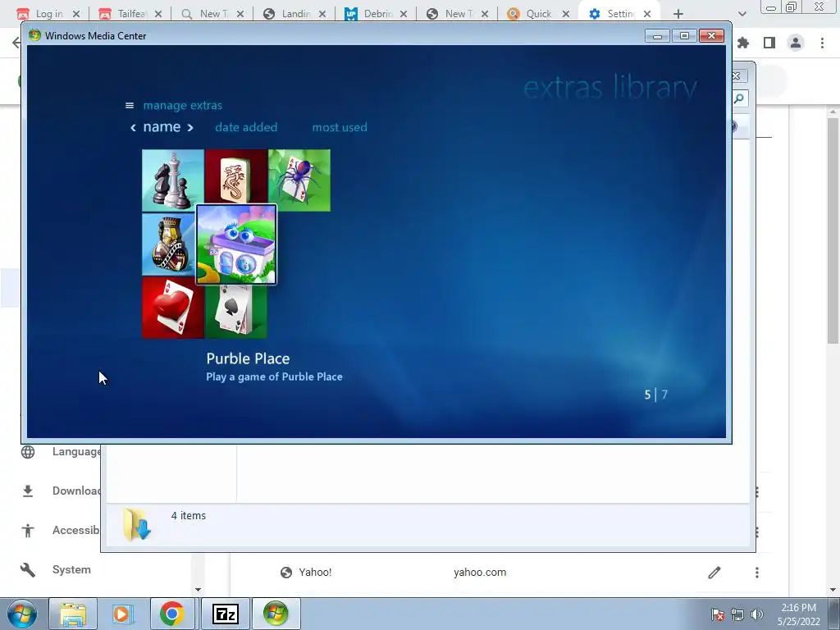Screen dimensions: 840x630
Task: Toggle Chrome's side panel icon
Action: click(x=769, y=43)
